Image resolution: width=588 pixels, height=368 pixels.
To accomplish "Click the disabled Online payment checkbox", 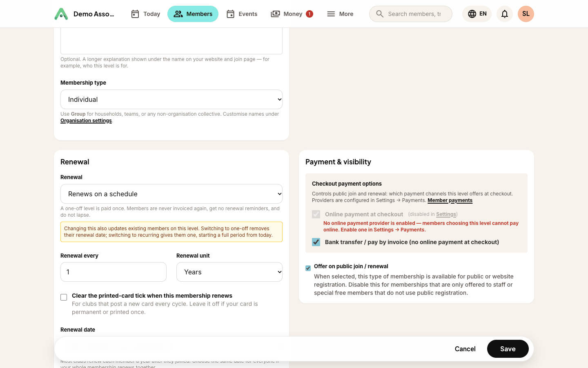I will click(316, 214).
